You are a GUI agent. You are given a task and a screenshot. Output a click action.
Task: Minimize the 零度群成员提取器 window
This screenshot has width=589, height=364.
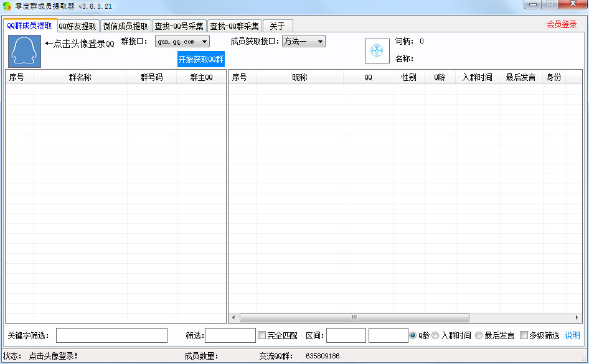click(533, 4)
